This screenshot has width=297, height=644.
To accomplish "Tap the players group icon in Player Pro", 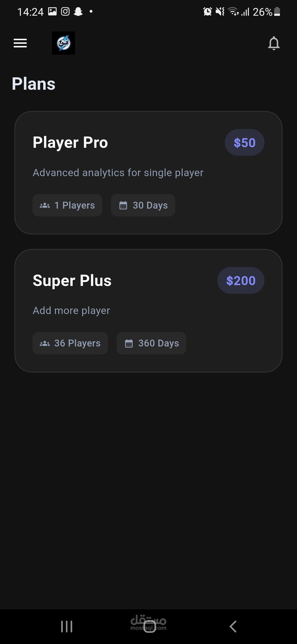I will click(45, 206).
